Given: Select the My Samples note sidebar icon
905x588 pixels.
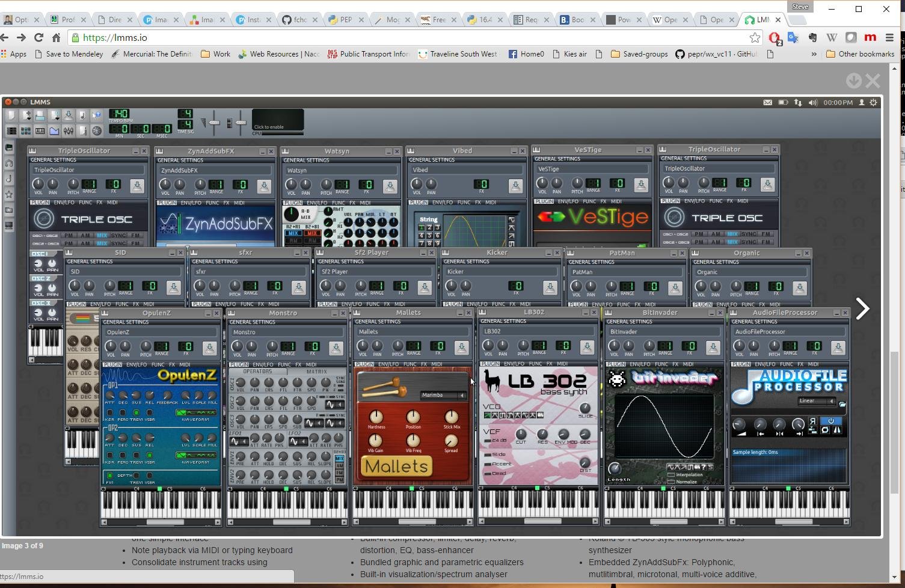Looking at the screenshot, I should [9, 179].
